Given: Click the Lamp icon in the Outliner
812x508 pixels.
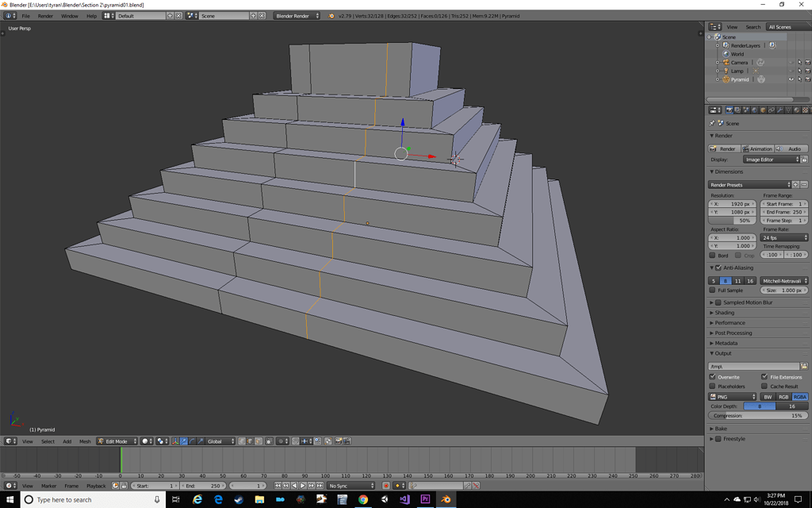Looking at the screenshot, I should (726, 71).
